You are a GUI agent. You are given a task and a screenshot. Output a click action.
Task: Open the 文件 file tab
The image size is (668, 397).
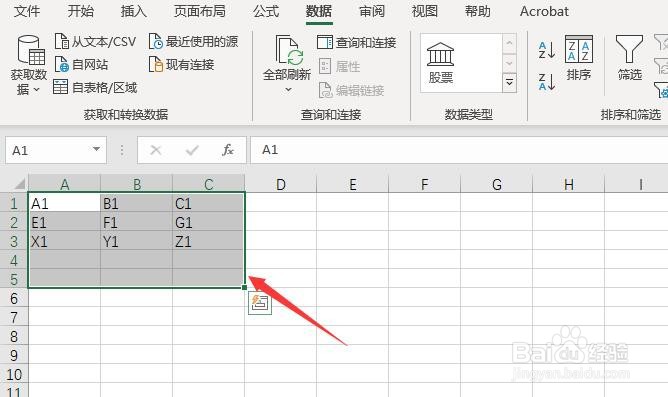click(26, 11)
